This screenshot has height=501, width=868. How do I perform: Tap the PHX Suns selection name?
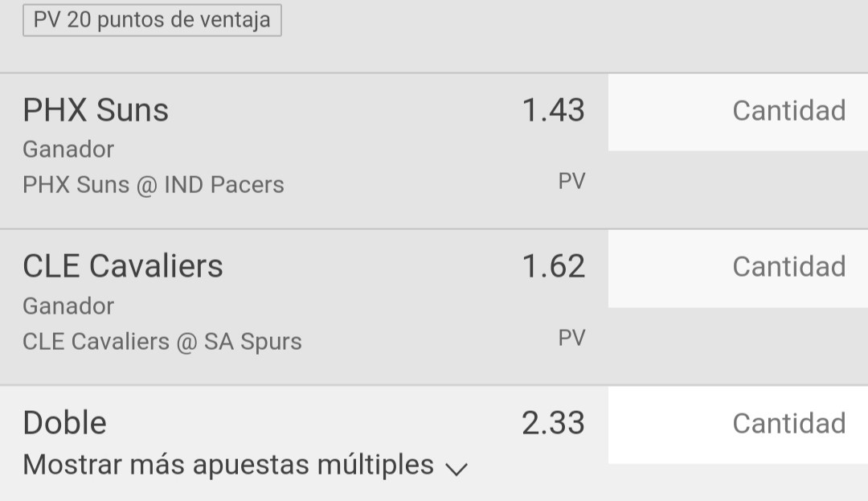[x=96, y=109]
